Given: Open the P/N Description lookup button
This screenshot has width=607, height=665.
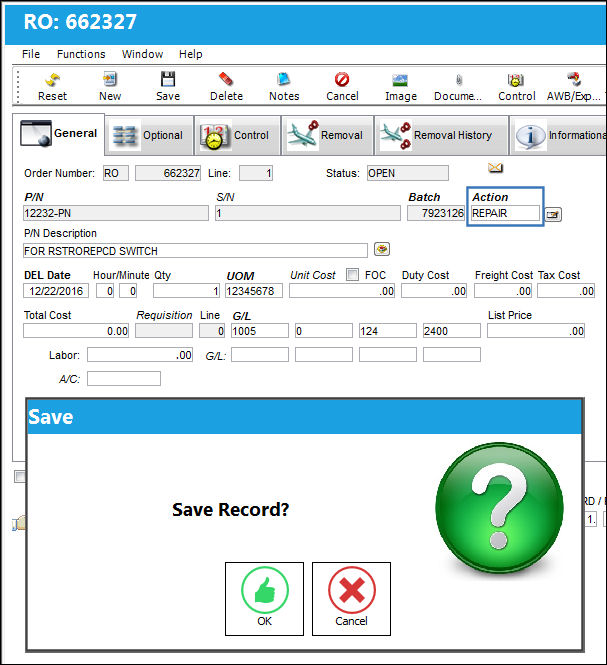Looking at the screenshot, I should coord(382,249).
